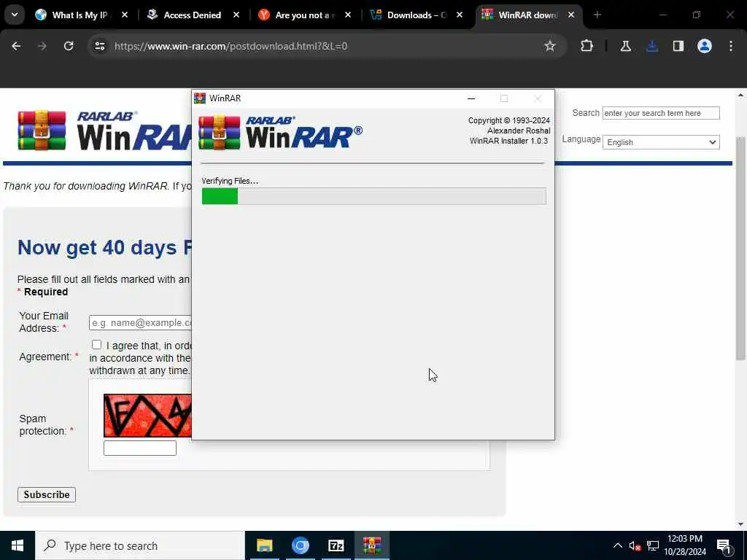Image resolution: width=747 pixels, height=560 pixels.
Task: Click the WinRAR installer title bar icon
Action: coord(200,98)
